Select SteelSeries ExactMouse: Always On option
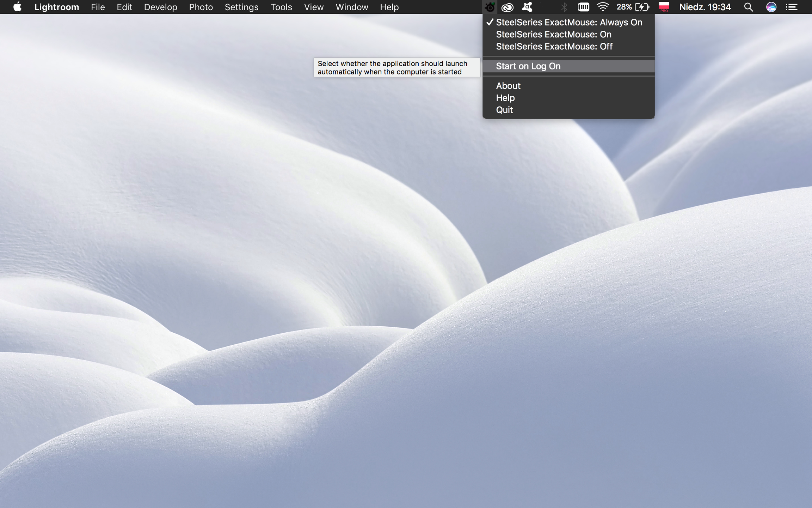This screenshot has height=508, width=812. [569, 22]
